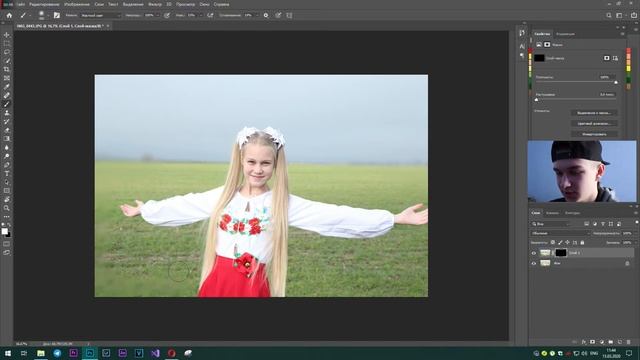
Task: Open layer blend mode dropdown
Action: coord(560,233)
